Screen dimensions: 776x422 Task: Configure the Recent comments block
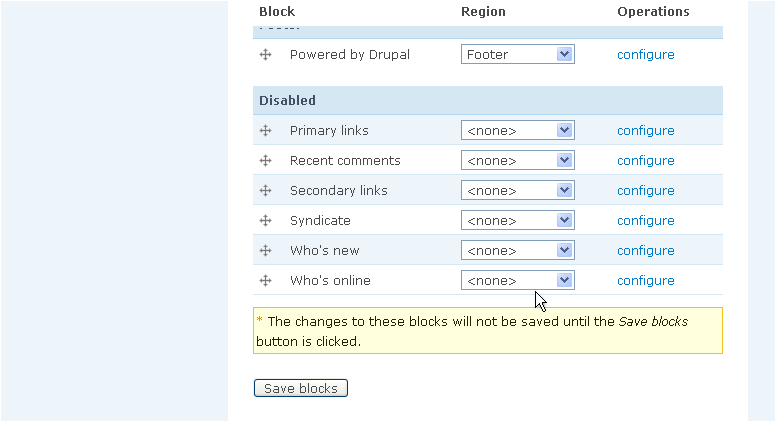click(645, 161)
